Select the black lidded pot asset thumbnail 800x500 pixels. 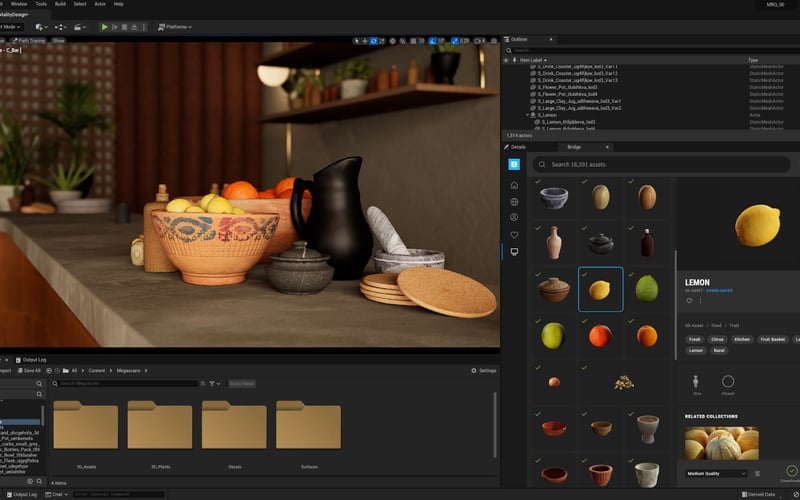coord(601,243)
